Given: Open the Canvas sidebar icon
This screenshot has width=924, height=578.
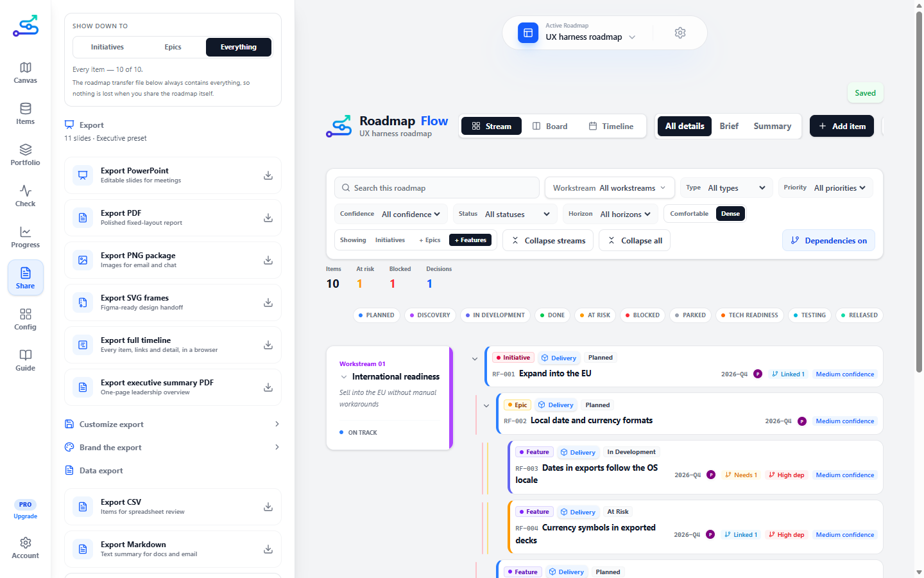Looking at the screenshot, I should tap(25, 73).
